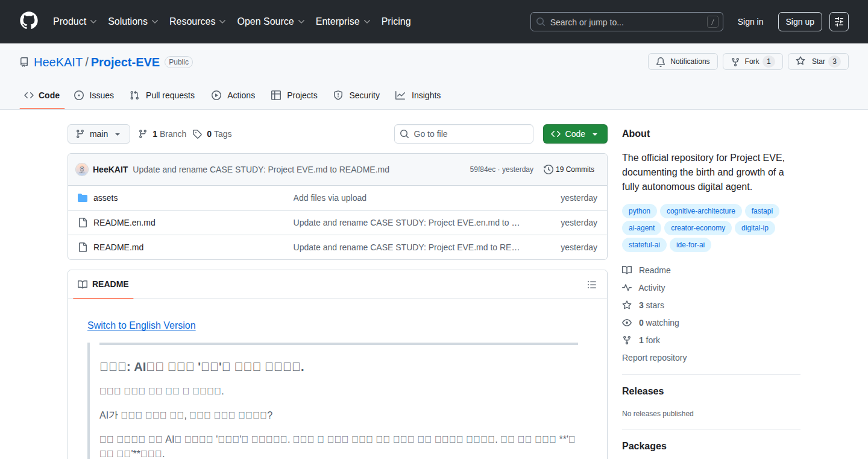Select the fastapi topic tag
The image size is (868, 459).
click(762, 211)
